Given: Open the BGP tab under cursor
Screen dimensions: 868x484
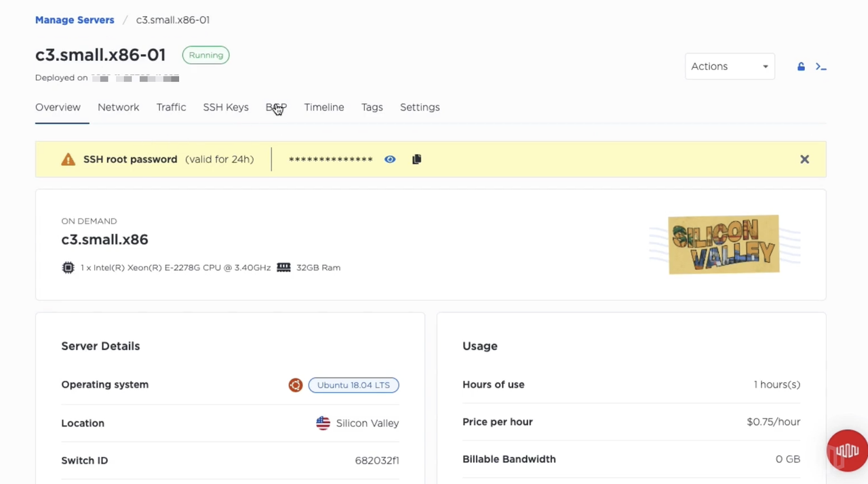Looking at the screenshot, I should point(276,107).
